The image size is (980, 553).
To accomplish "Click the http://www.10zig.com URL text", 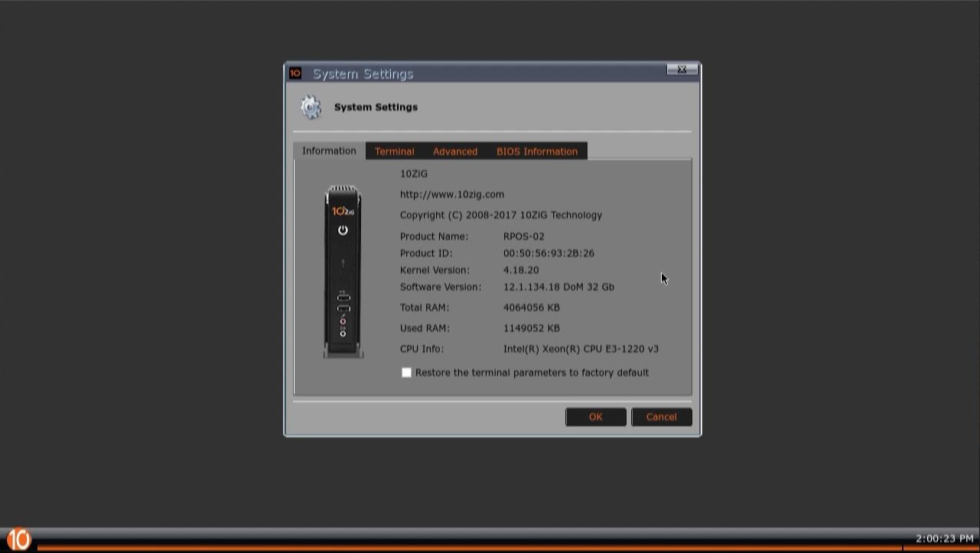I will [x=452, y=194].
